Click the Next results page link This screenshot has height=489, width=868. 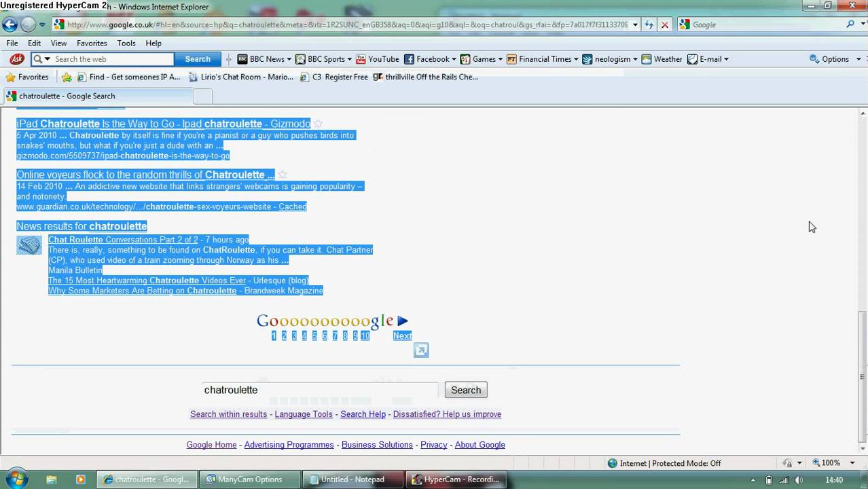(402, 336)
